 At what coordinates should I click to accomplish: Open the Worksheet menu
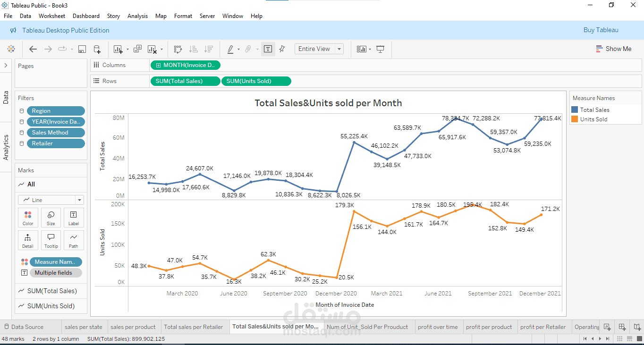coord(52,16)
